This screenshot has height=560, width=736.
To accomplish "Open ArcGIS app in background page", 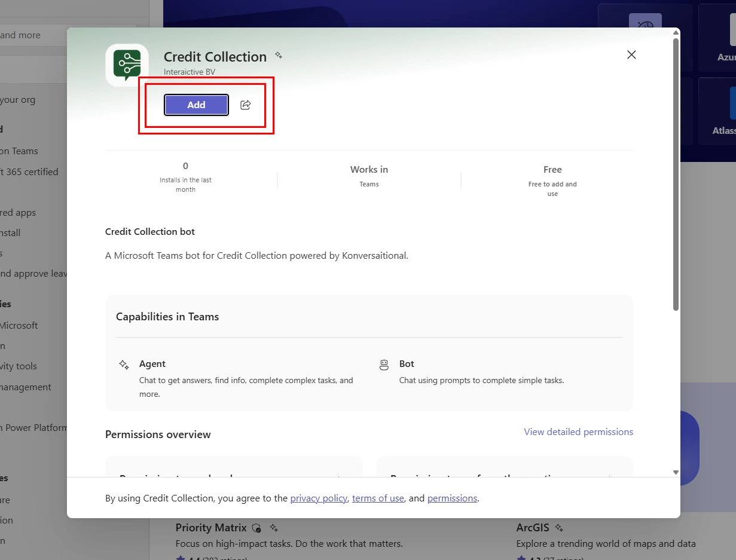I will 533,528.
